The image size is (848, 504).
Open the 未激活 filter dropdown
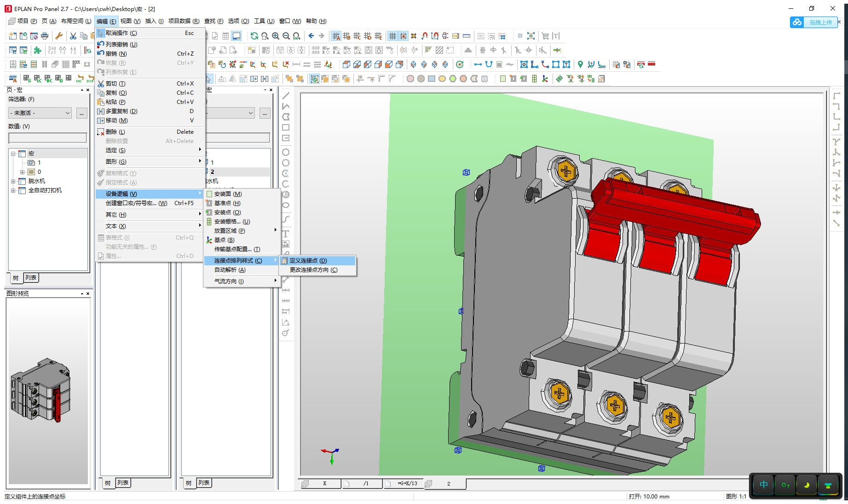pos(40,113)
